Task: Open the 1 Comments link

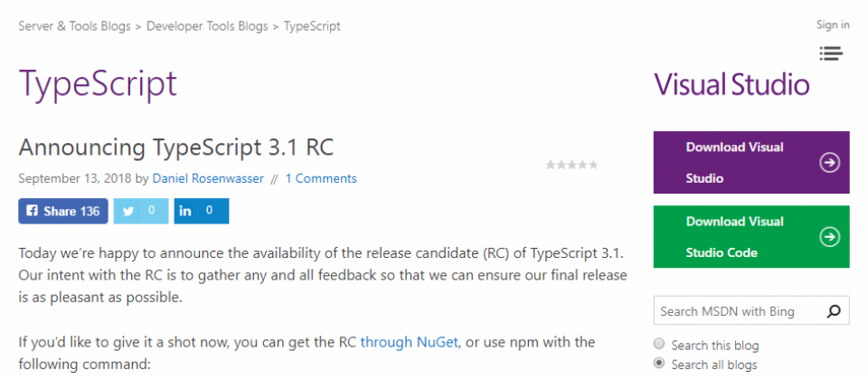Action: [321, 178]
